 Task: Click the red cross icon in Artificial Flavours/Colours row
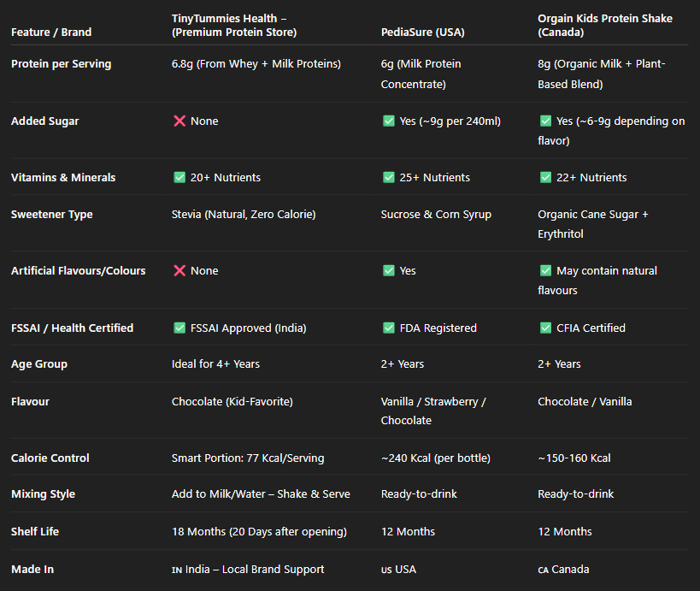179,271
